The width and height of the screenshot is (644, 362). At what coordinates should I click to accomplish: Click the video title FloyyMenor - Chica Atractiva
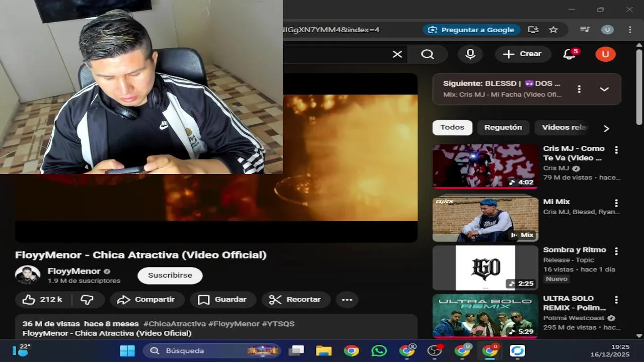141,255
